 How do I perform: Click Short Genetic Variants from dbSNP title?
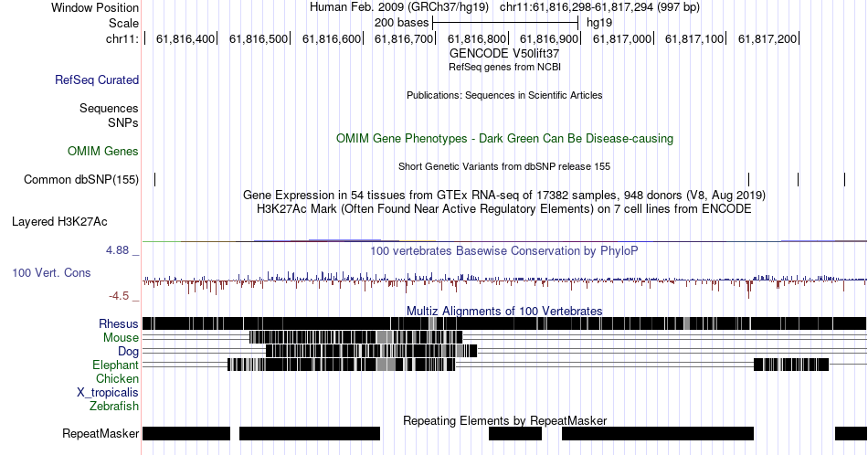pyautogui.click(x=504, y=166)
